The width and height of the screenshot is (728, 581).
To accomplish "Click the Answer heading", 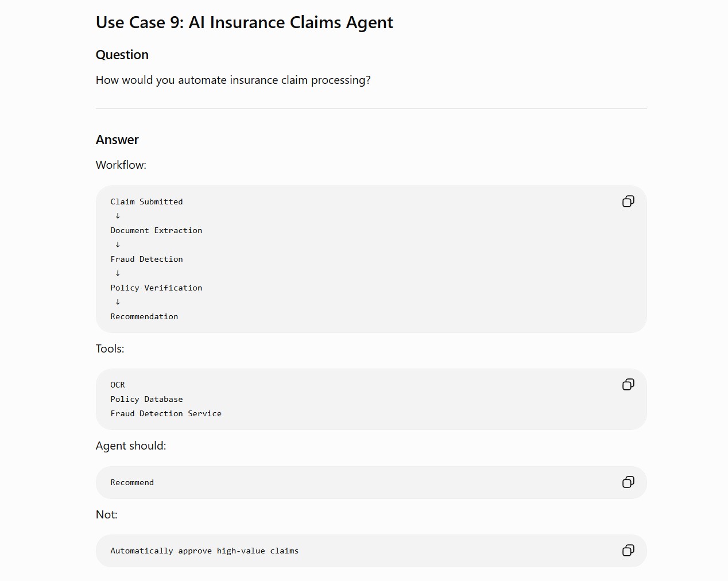I will [x=117, y=140].
